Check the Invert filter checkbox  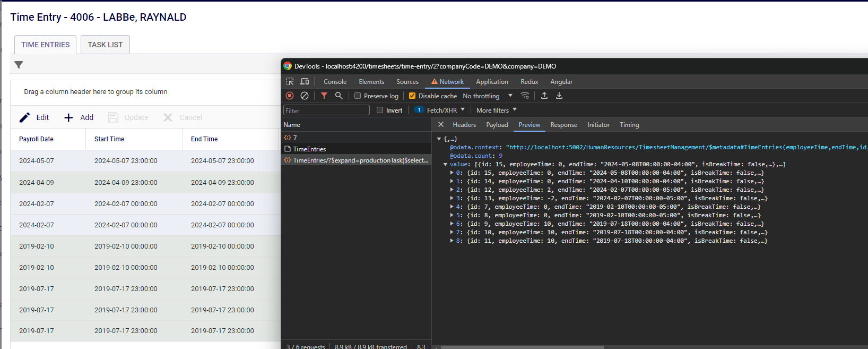tap(380, 110)
